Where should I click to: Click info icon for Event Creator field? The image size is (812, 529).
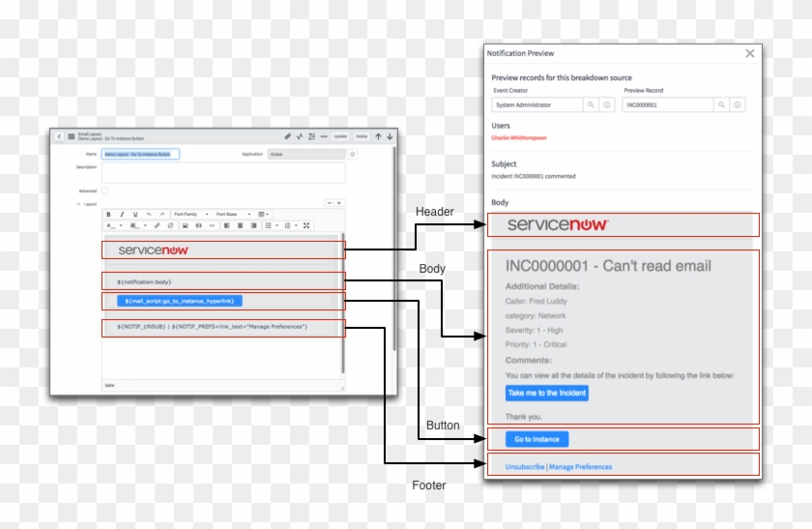(x=606, y=104)
